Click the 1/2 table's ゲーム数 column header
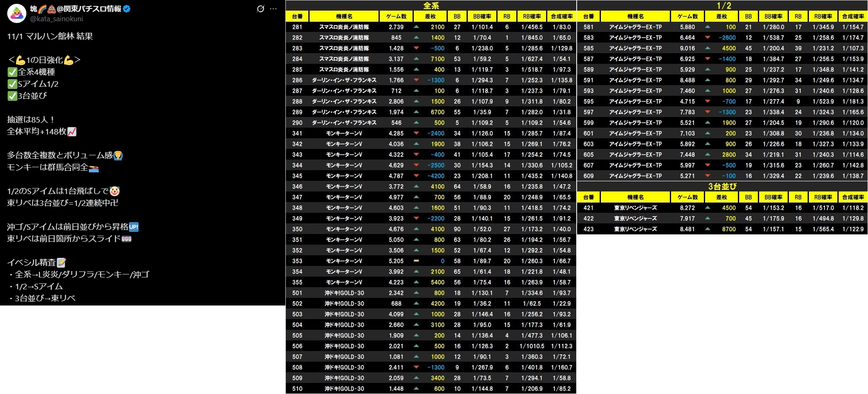This screenshot has width=868, height=394. tap(687, 16)
